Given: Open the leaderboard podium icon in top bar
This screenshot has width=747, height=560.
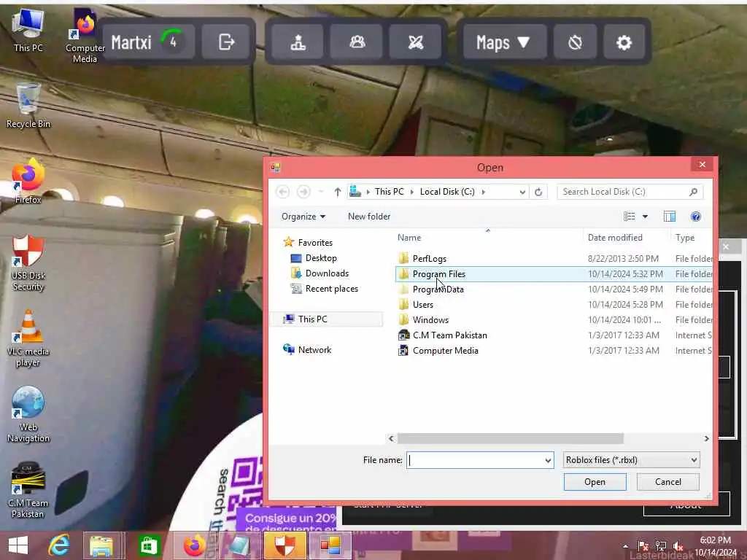Looking at the screenshot, I should point(298,42).
